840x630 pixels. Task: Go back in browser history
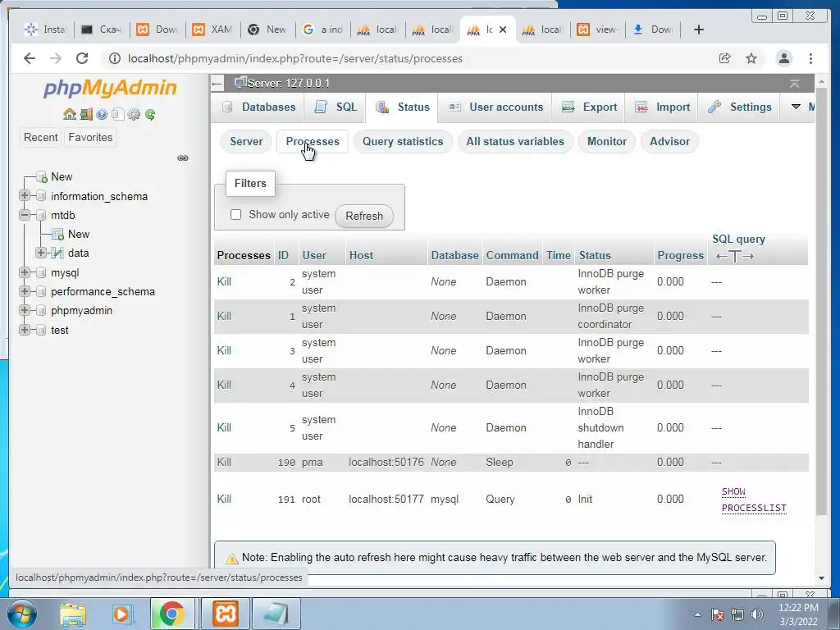click(x=30, y=58)
